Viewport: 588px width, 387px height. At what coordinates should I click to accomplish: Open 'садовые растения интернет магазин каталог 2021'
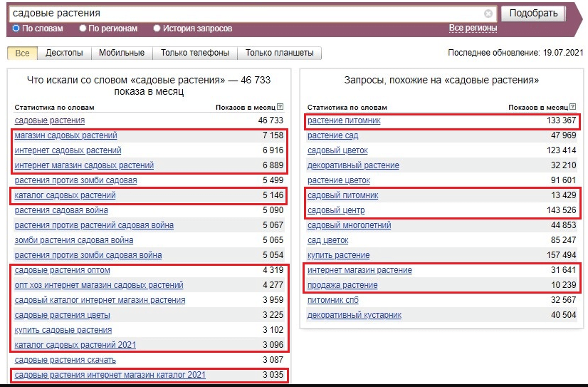pyautogui.click(x=110, y=375)
